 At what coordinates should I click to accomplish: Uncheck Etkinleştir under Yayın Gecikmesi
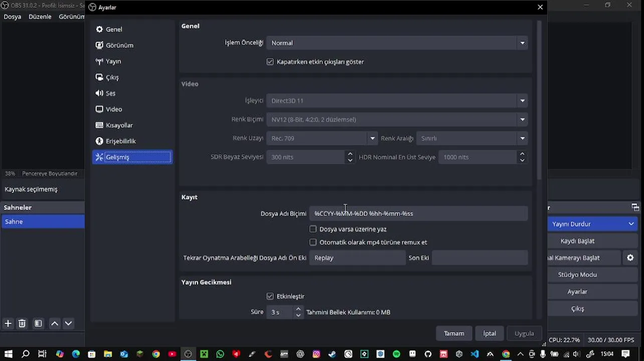pyautogui.click(x=270, y=296)
